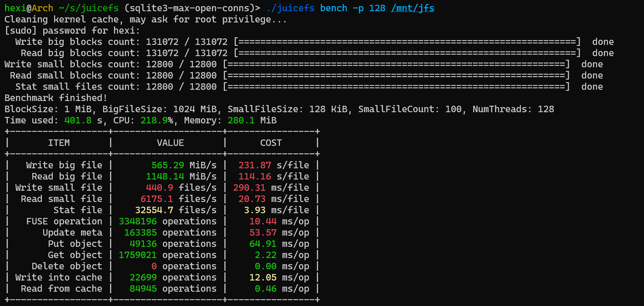Image resolution: width=644 pixels, height=306 pixels.
Task: Select the FUSE operation count 3348196
Action: (x=137, y=221)
